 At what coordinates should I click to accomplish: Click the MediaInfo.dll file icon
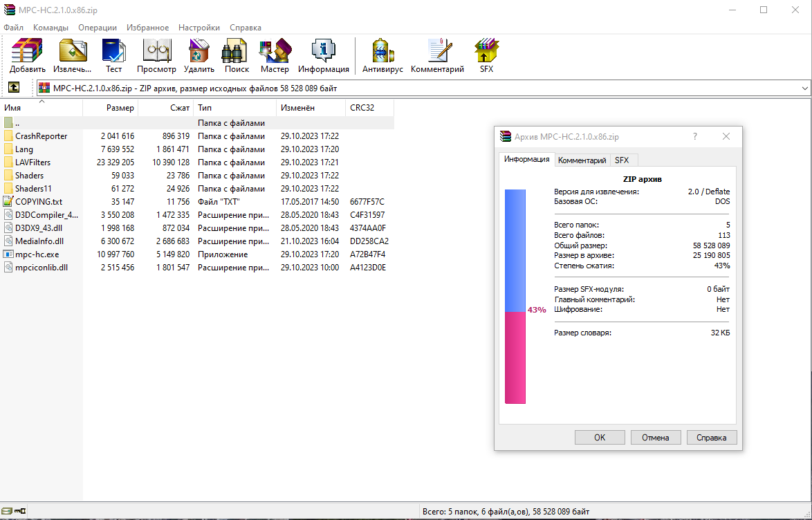pos(8,241)
